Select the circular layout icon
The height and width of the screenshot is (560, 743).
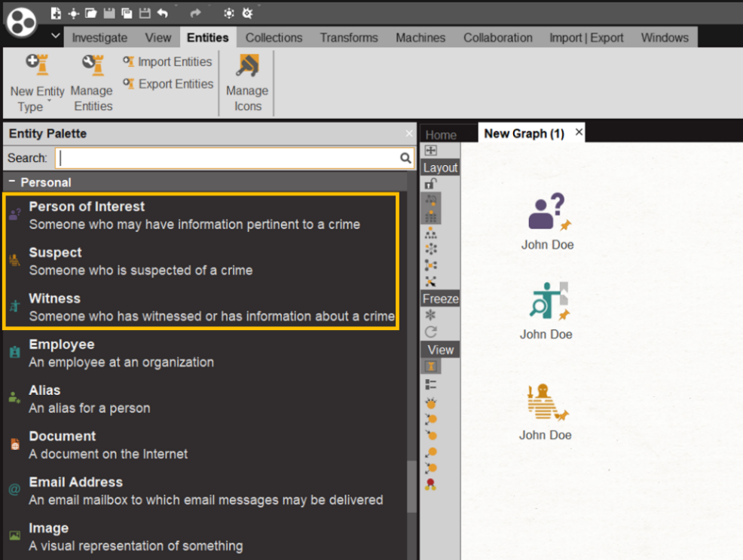[431, 249]
